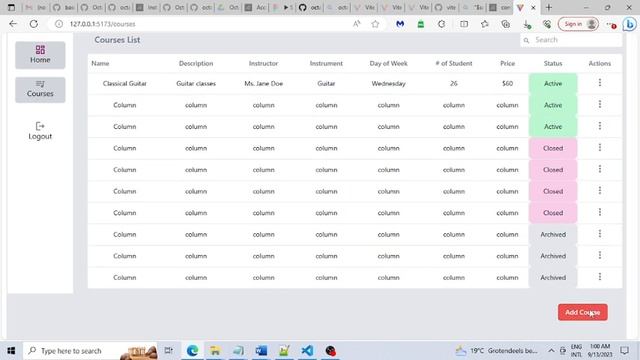The height and width of the screenshot is (360, 640).
Task: Open actions menu for Classical Guitar row
Action: 600,83
